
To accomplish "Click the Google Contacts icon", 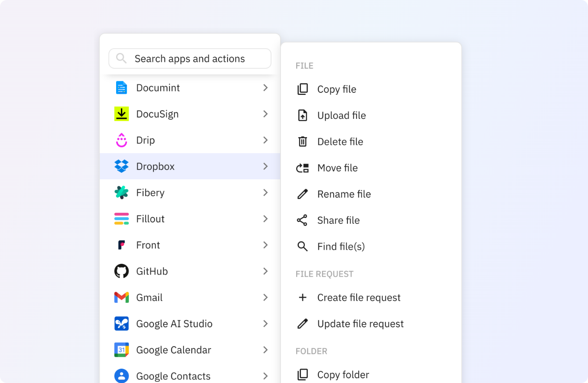I will click(x=121, y=376).
